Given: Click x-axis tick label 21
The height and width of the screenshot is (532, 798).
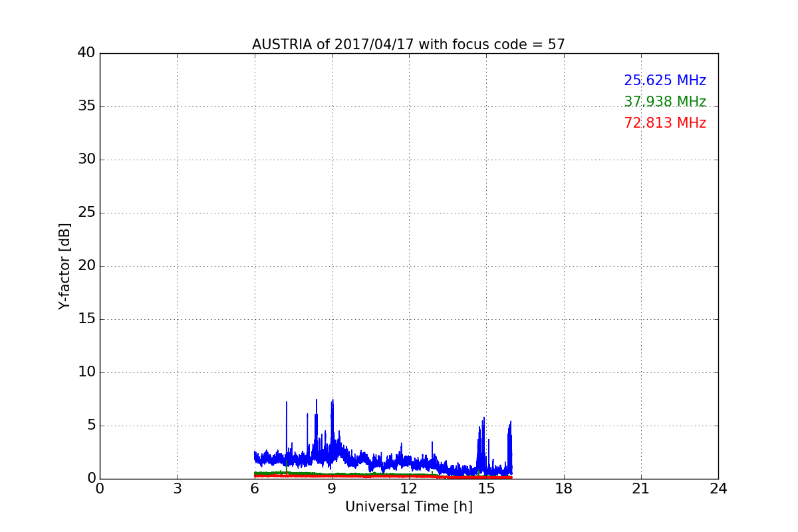Looking at the screenshot, I should coord(641,489).
